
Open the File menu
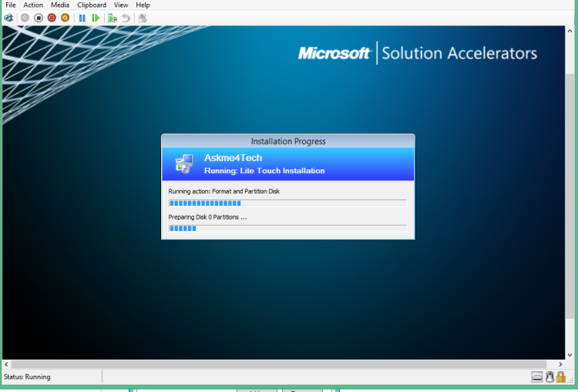coord(11,5)
